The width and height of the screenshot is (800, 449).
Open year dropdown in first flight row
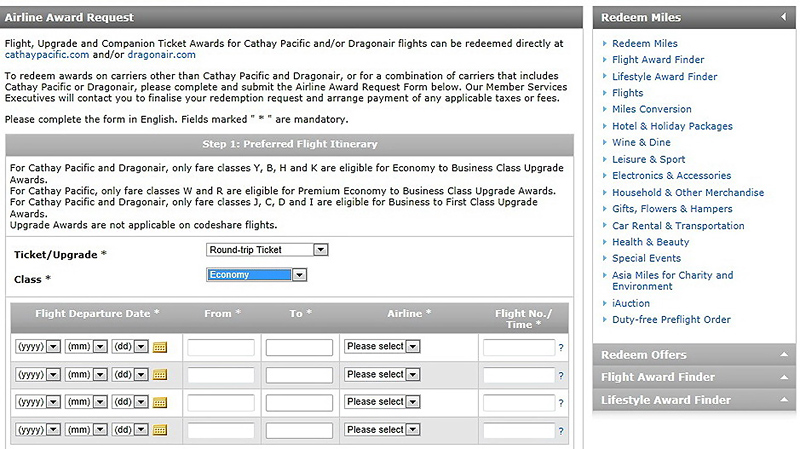(38, 346)
